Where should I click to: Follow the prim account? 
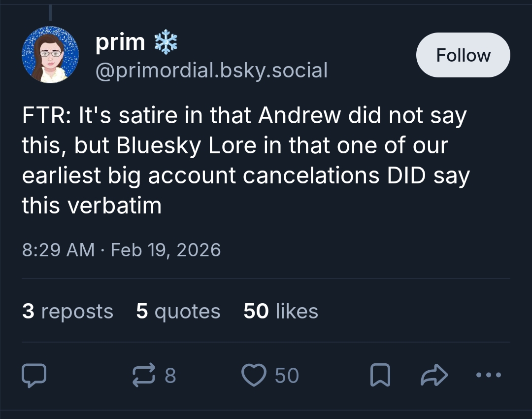click(463, 55)
